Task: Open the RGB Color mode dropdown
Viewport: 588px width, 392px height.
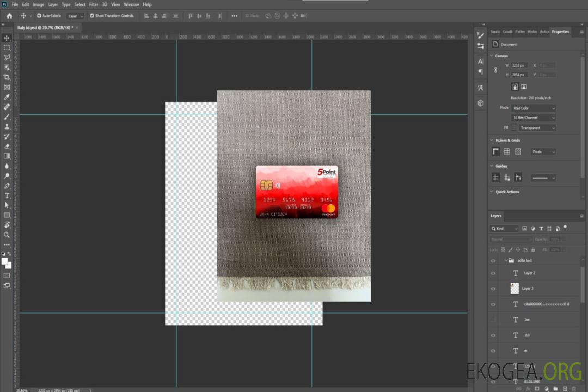Action: 533,108
